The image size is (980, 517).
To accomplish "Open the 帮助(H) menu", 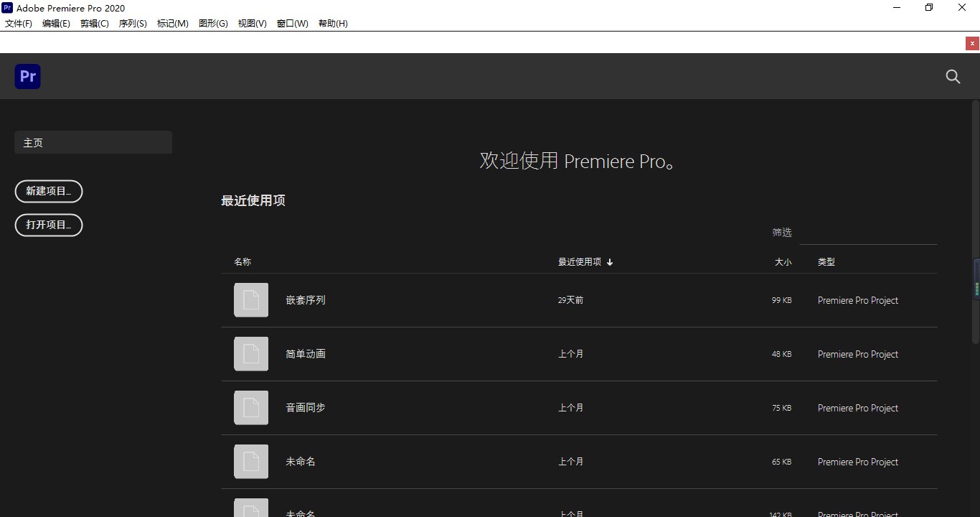I will (x=333, y=24).
